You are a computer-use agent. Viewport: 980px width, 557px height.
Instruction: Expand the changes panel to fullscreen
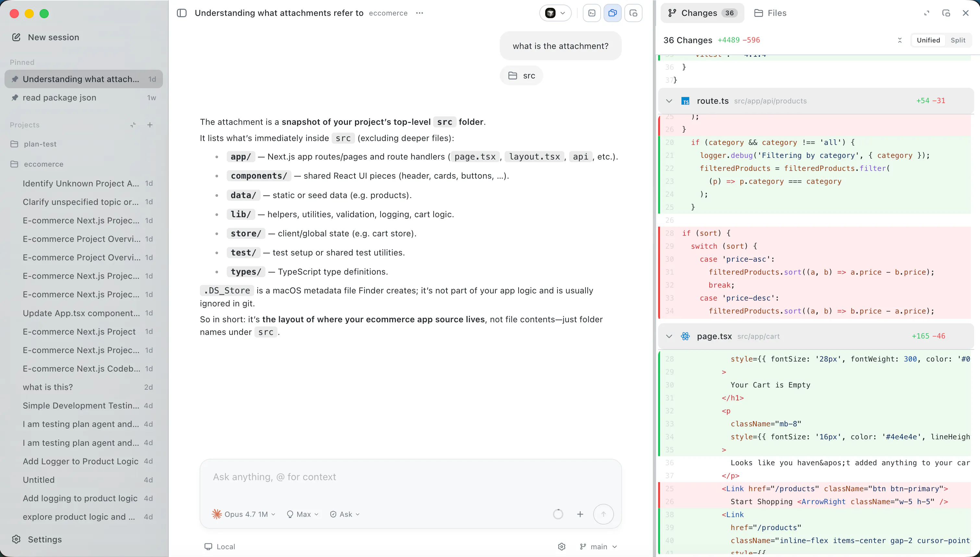pyautogui.click(x=927, y=13)
